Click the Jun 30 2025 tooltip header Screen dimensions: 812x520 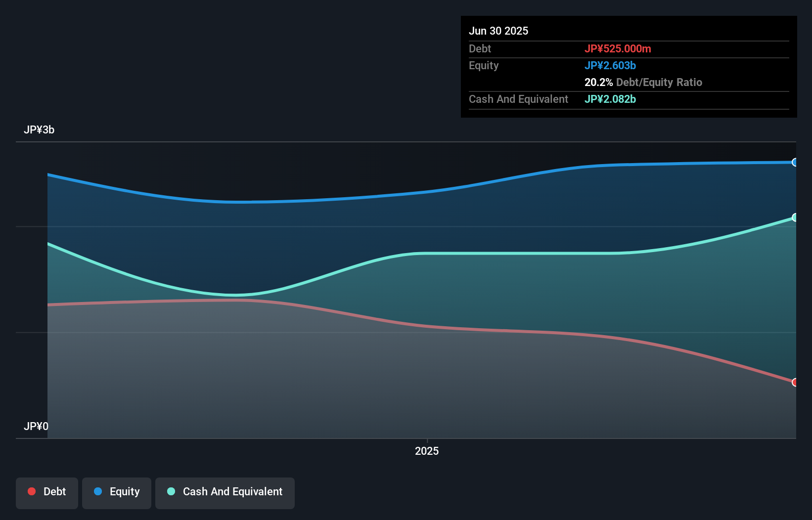(x=498, y=30)
